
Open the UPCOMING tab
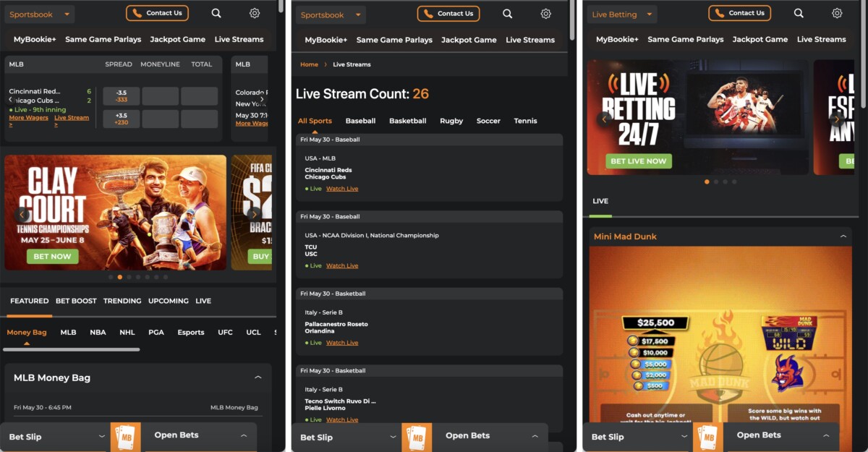point(169,301)
